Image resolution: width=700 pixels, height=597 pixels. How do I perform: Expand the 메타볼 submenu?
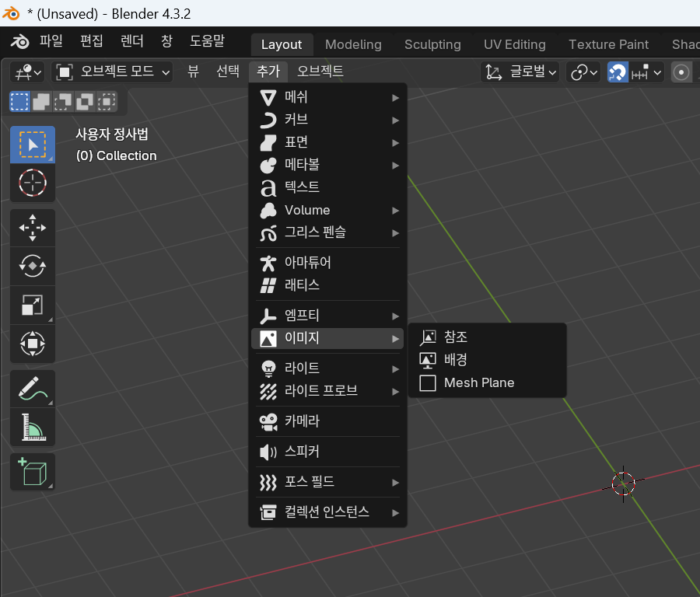(x=327, y=165)
